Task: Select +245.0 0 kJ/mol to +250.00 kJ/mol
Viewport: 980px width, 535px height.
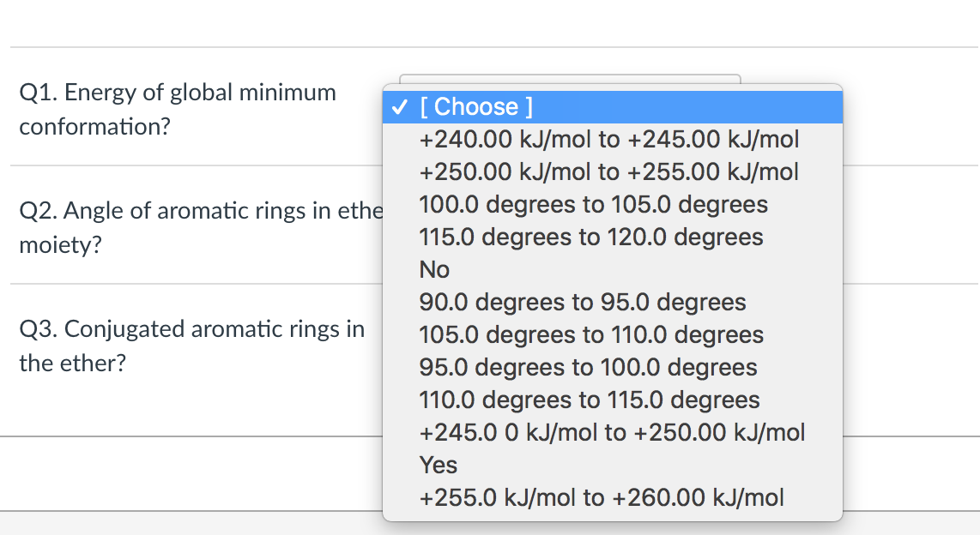Action: click(612, 432)
